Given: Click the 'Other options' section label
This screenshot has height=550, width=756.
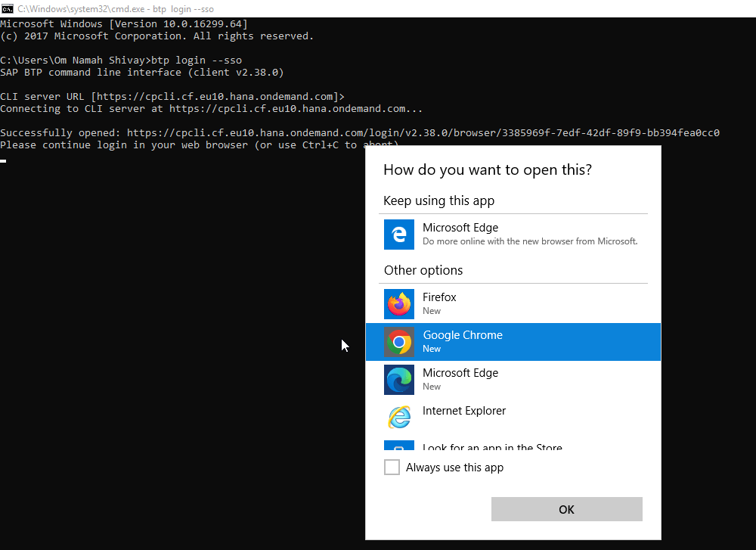Looking at the screenshot, I should tap(423, 270).
